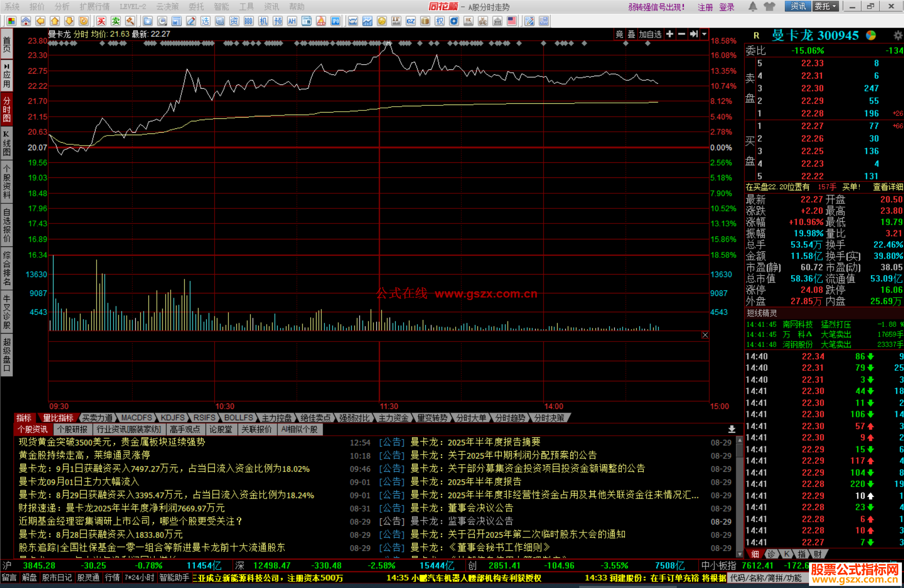Screen dimensions: 904x588
Task: Click the IPO toolbar icon
Action: click(x=335, y=21)
